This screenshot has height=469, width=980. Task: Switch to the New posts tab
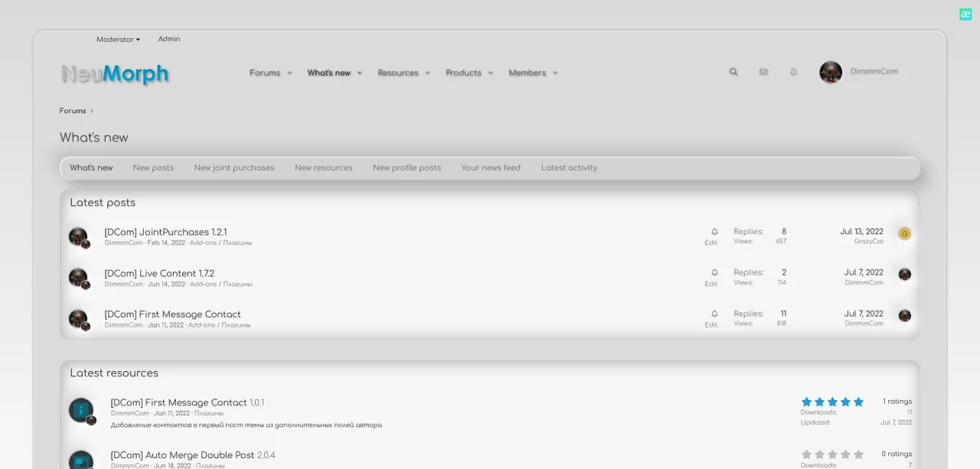(153, 168)
